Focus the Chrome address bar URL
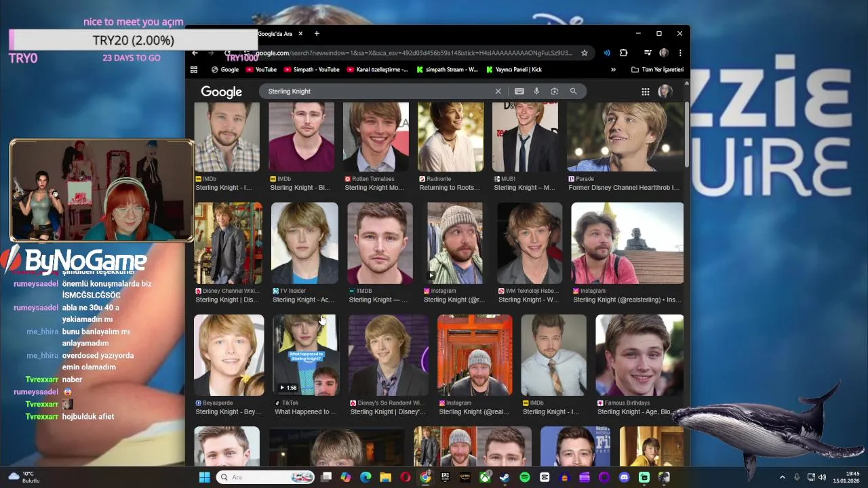Viewport: 868px width, 488px height. tap(414, 53)
